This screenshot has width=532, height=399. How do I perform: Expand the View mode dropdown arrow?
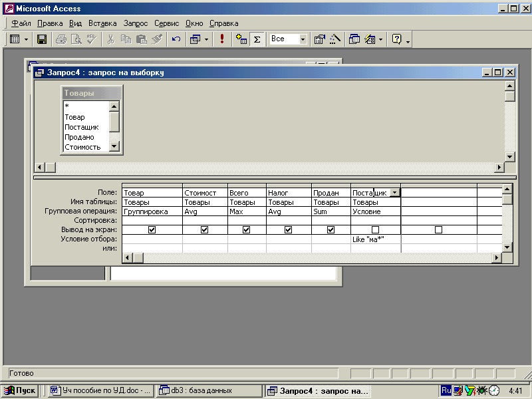point(26,39)
